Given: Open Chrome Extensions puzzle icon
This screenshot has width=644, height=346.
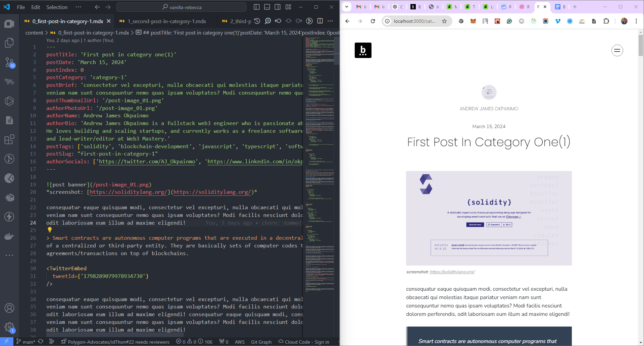Looking at the screenshot, I should 606,21.
